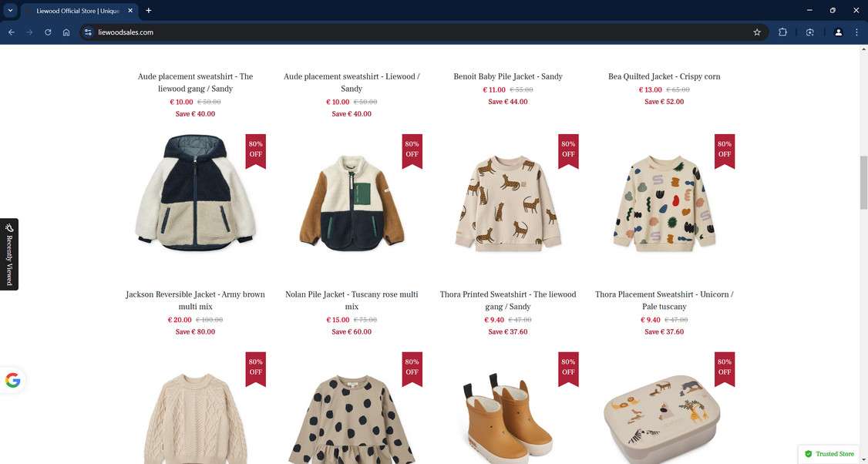Open Jackson Reversible Jacket product link
The image size is (868, 464).
195,300
